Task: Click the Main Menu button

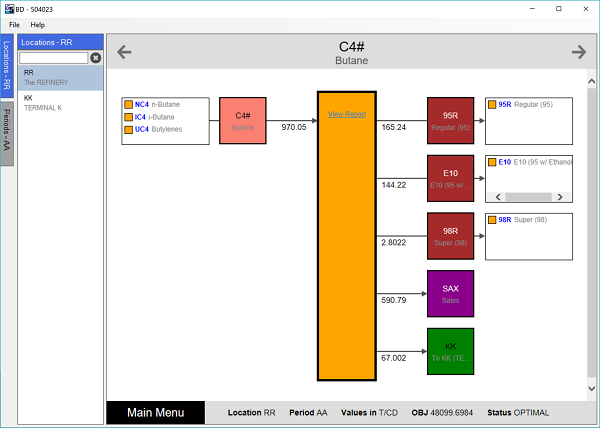Action: 155,412
